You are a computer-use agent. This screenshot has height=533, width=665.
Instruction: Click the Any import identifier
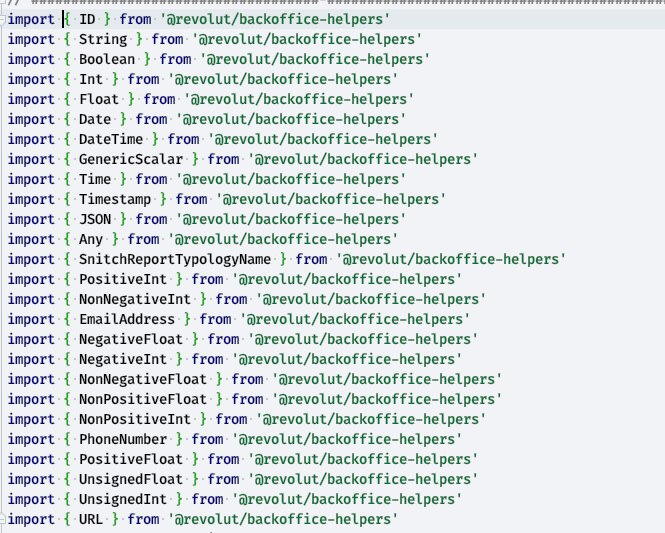click(91, 239)
